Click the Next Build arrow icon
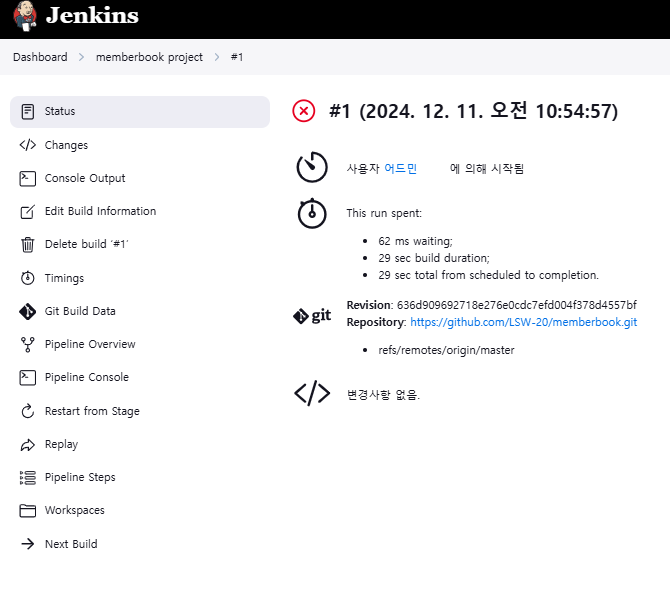 [28, 544]
